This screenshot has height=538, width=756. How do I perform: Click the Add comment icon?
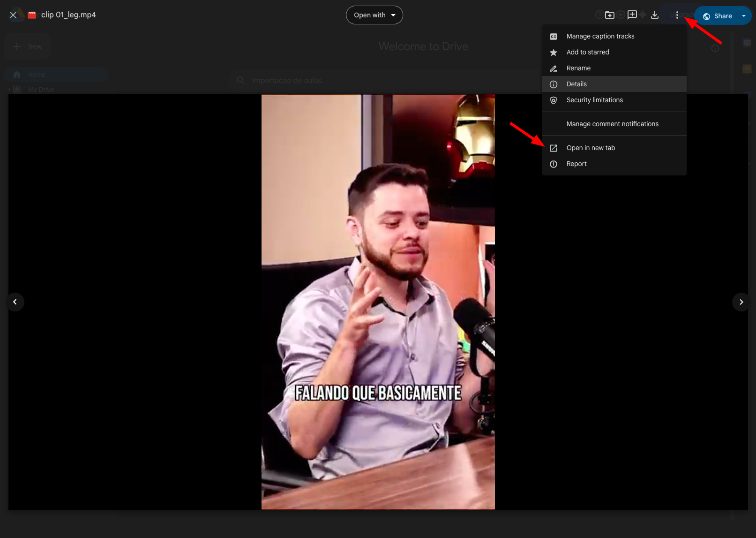(x=632, y=15)
